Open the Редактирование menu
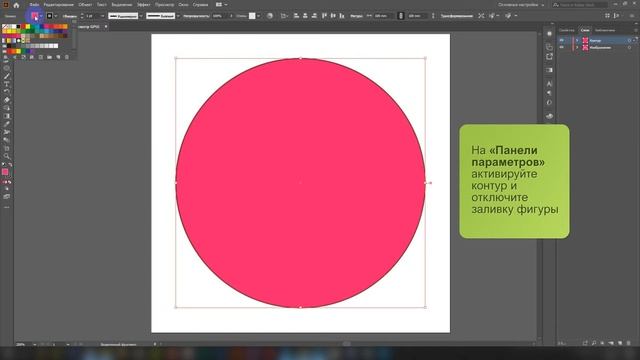The height and width of the screenshot is (360, 640). point(58,5)
